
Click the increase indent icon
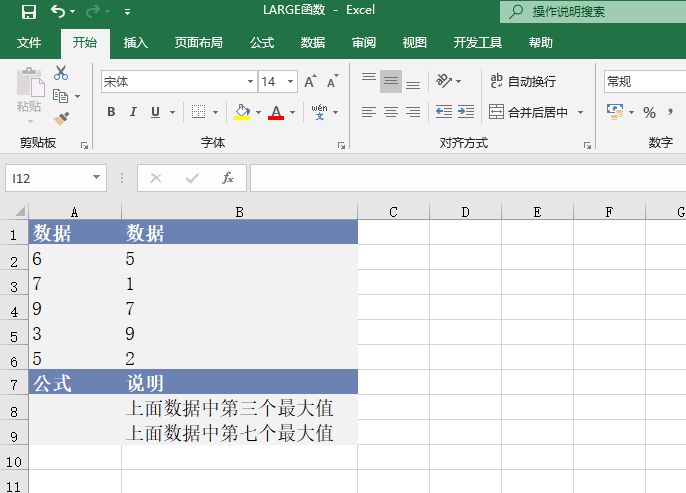tap(466, 112)
